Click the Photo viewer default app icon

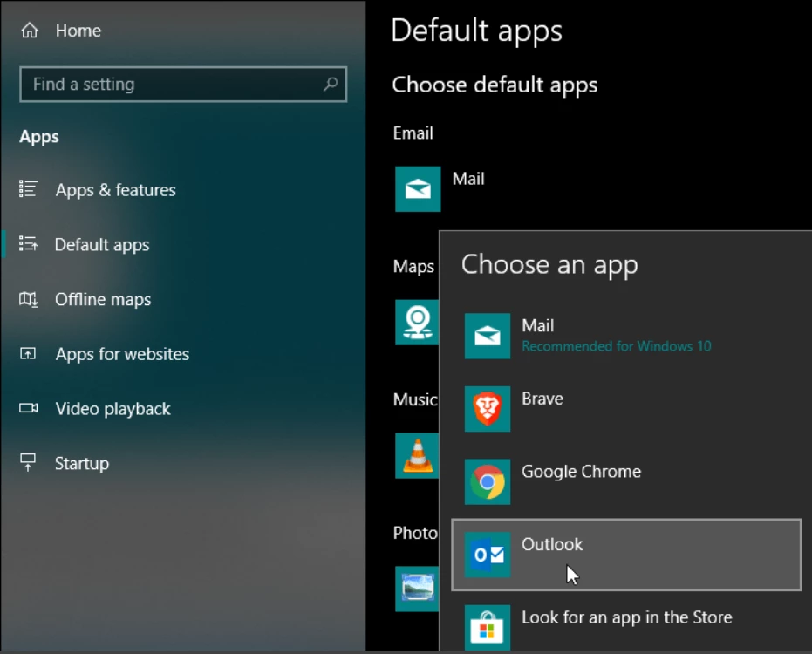tap(417, 589)
